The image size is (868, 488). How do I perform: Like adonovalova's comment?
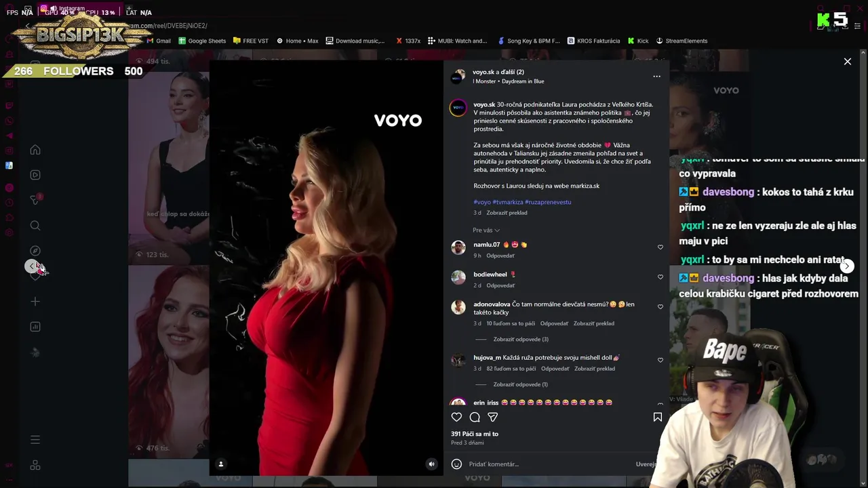coord(660,307)
